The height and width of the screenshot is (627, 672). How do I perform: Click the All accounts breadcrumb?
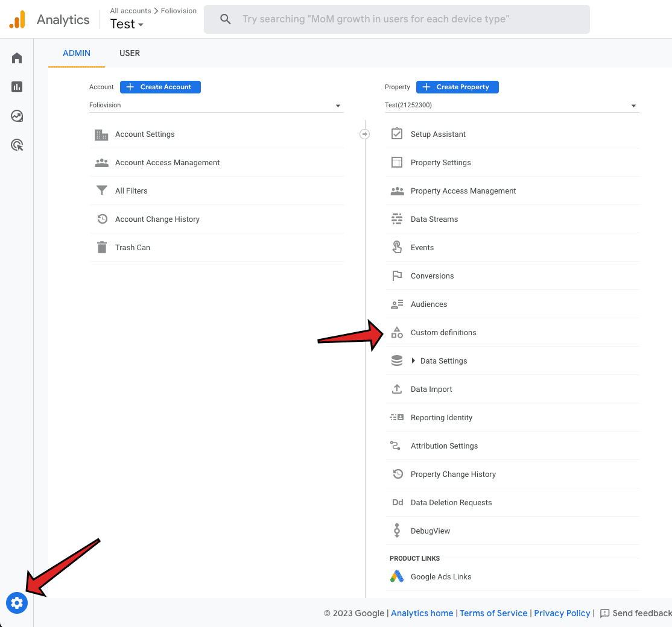(130, 11)
